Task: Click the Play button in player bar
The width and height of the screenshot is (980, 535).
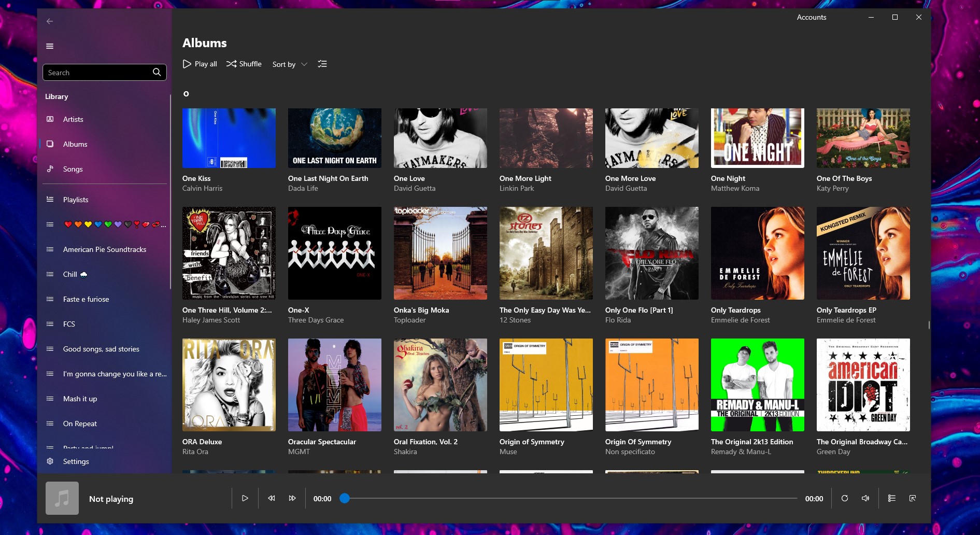Action: [245, 498]
